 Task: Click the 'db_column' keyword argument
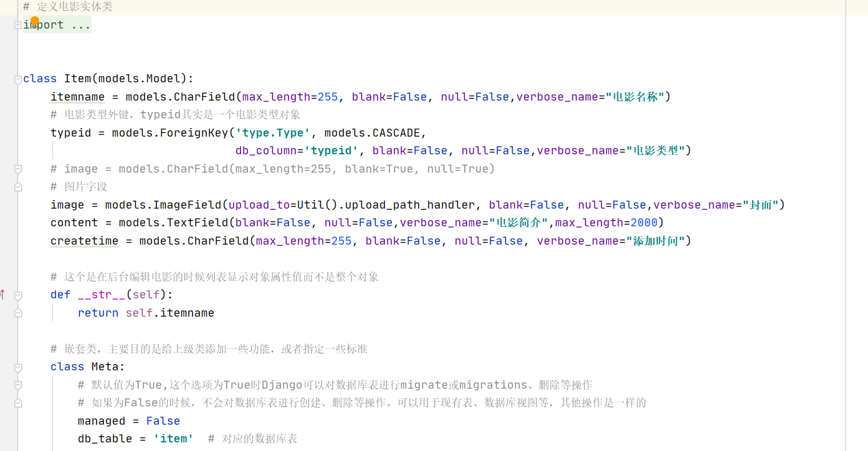266,150
